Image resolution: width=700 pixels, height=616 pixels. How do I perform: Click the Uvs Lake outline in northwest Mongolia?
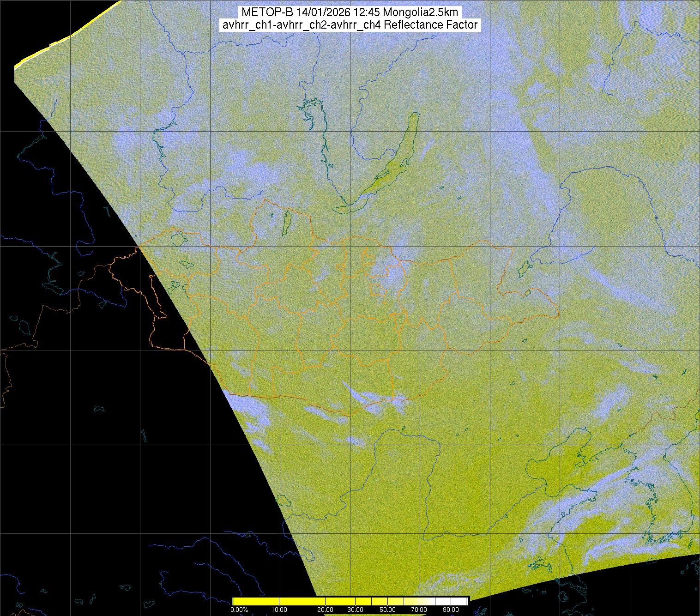coord(178,239)
